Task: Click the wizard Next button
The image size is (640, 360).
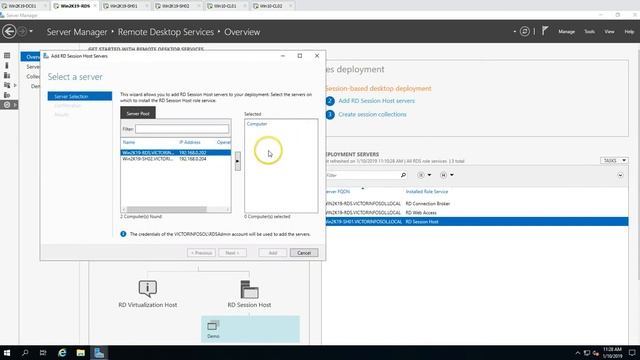Action: coord(232,253)
